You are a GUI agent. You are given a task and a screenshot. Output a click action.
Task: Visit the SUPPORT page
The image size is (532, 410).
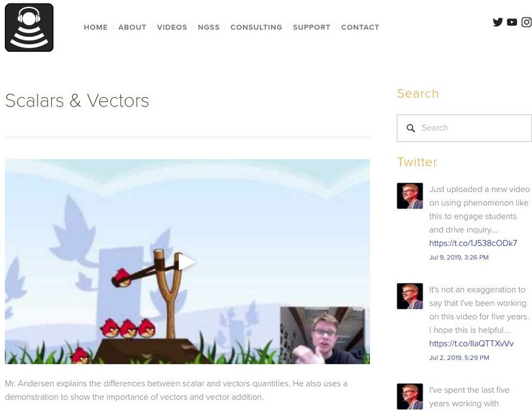click(311, 27)
